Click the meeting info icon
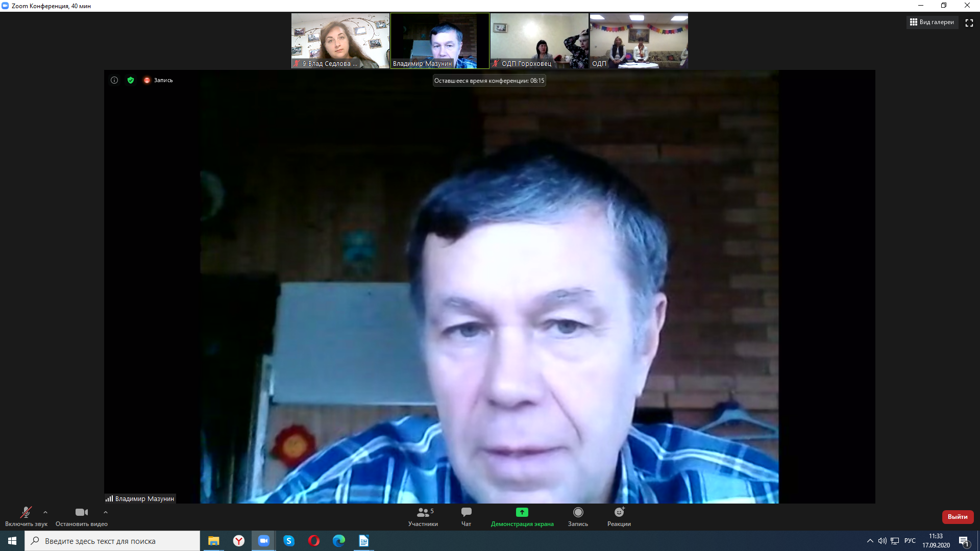This screenshot has width=980, height=551. [x=114, y=80]
